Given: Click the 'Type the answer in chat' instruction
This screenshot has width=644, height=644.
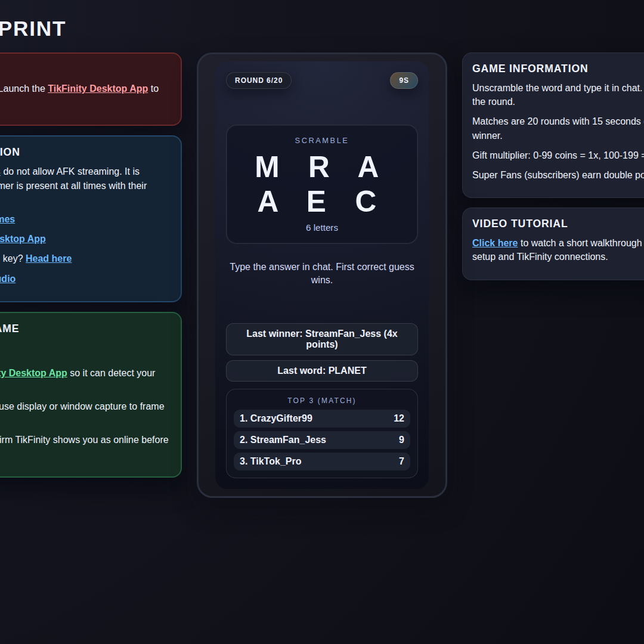Looking at the screenshot, I should click(x=322, y=274).
